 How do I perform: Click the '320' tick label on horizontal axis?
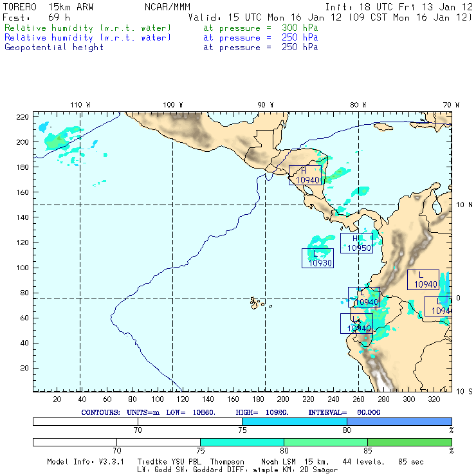tap(434, 399)
